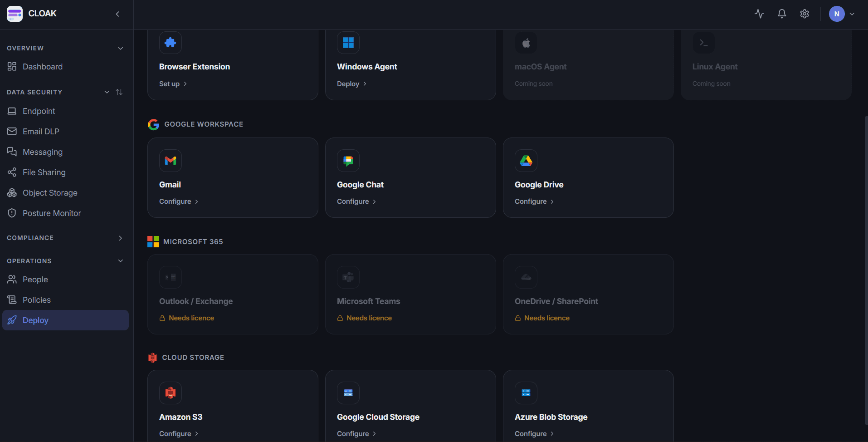Click Deploy on Windows Agent card

[351, 84]
